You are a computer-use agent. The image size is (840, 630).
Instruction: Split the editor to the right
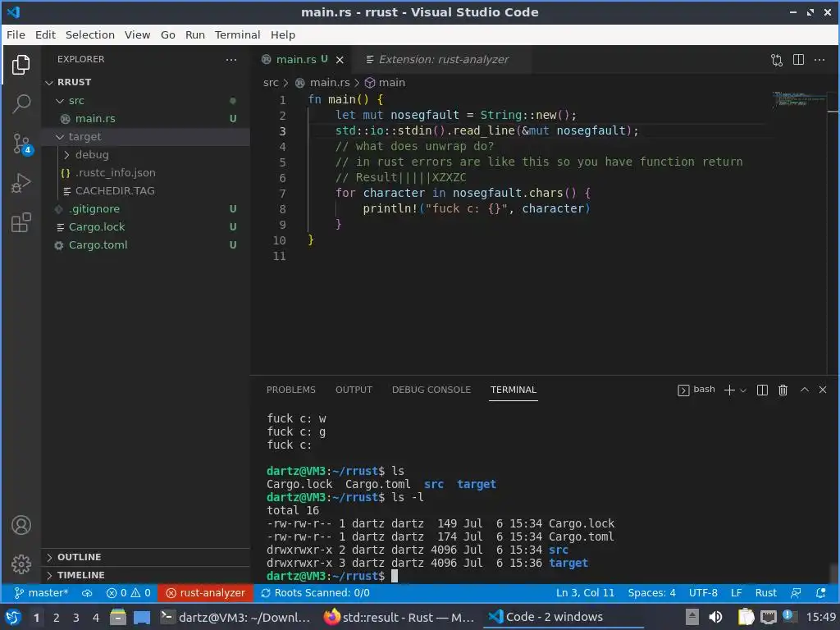click(x=798, y=59)
